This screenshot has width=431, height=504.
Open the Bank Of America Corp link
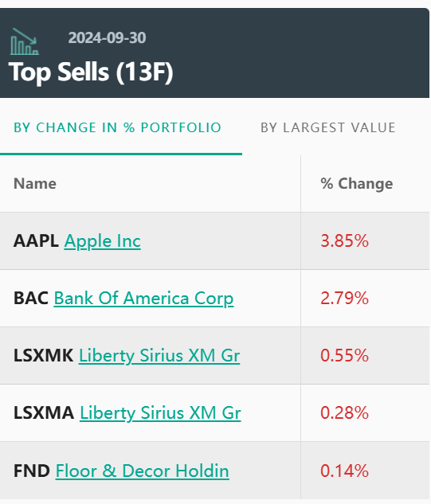pos(143,299)
